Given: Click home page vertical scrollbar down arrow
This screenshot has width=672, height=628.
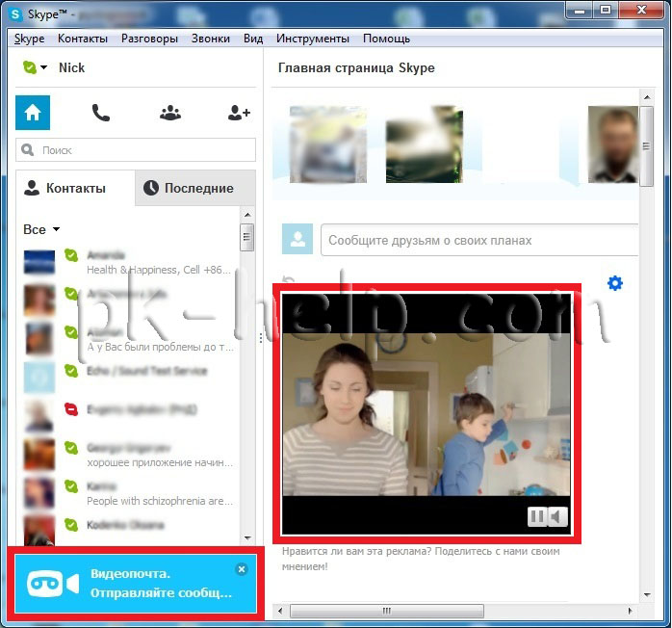Looking at the screenshot, I should point(647,594).
